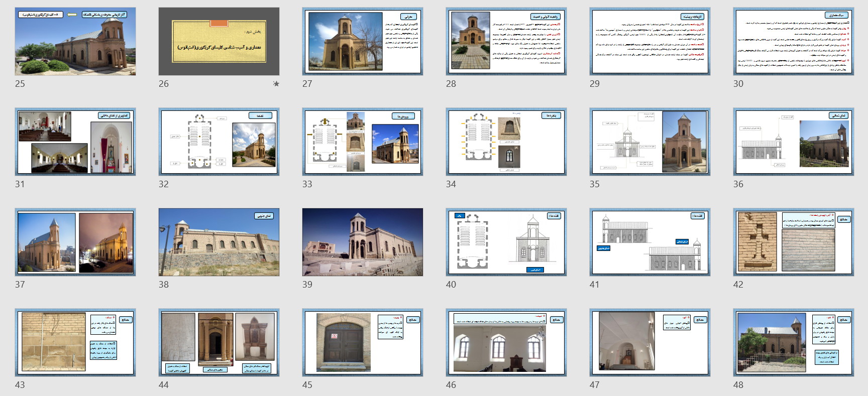Screen dimensions: 868x396
Task: Select slide 32 floor plan with church photo
Action: click(x=219, y=142)
